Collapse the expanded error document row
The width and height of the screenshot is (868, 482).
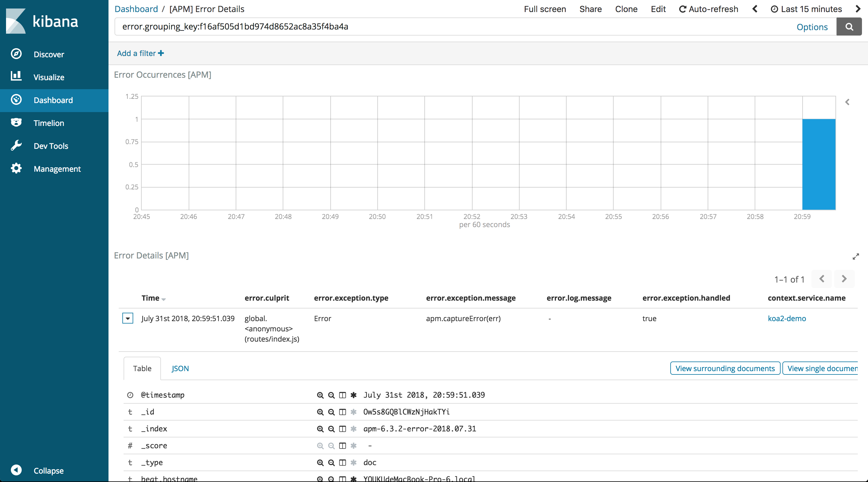(x=128, y=318)
